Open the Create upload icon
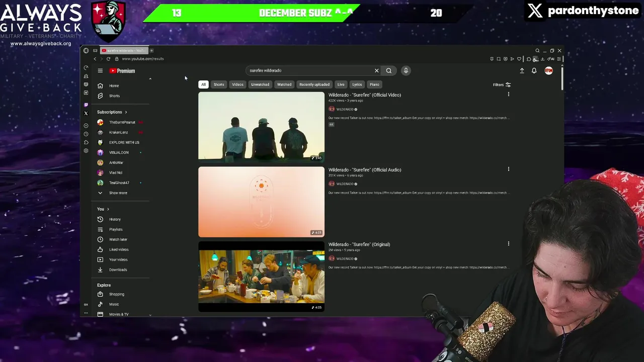Screen dimensions: 644x362 point(522,71)
